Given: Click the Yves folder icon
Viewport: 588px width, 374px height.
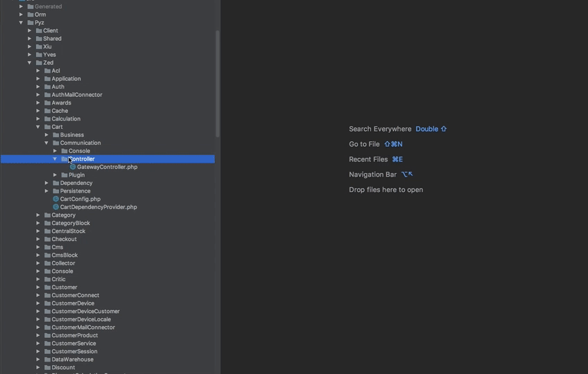Looking at the screenshot, I should coord(39,55).
